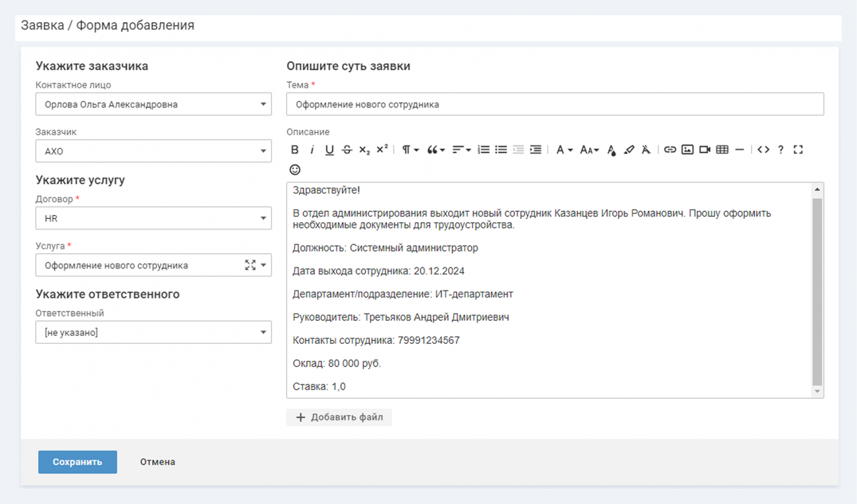The height and width of the screenshot is (504, 857).
Task: Open the paragraph format dropdown
Action: point(410,149)
